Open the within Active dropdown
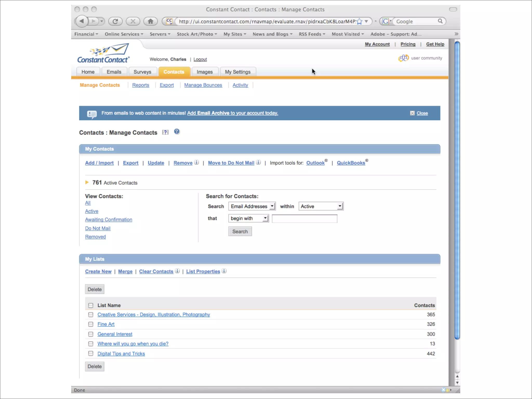The height and width of the screenshot is (399, 532). [x=321, y=206]
